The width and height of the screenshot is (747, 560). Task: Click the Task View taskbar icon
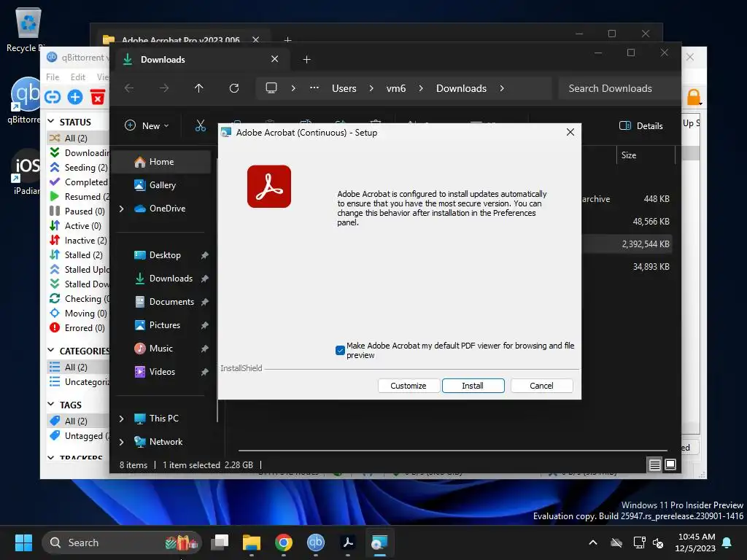tap(220, 542)
